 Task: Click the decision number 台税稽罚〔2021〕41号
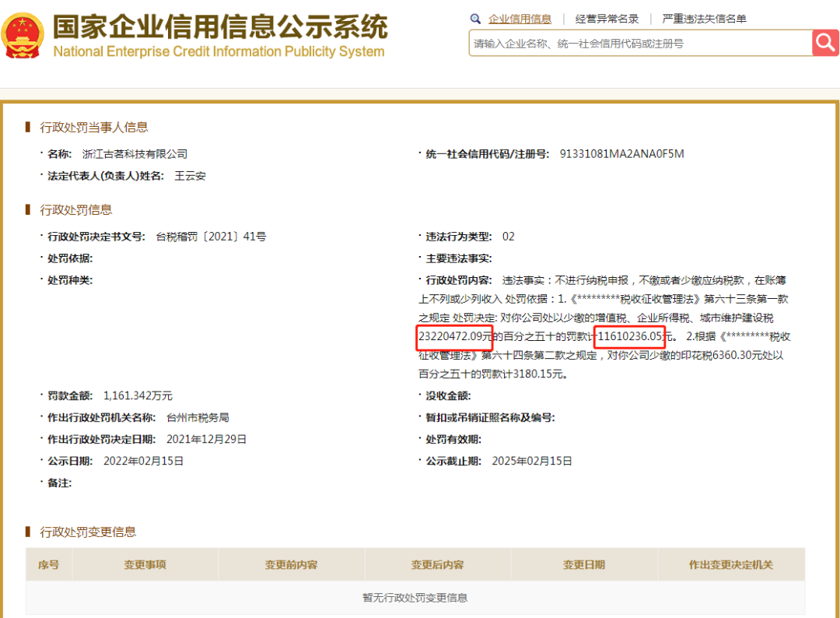(x=211, y=237)
